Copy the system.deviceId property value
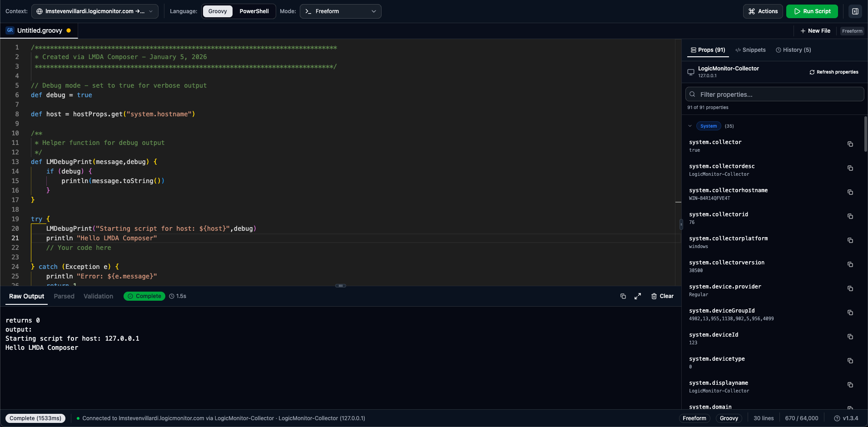Screen dimensions: 868x427 (850, 337)
